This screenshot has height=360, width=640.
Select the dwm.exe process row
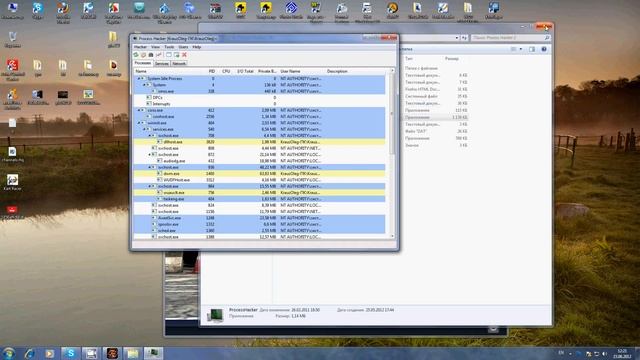[x=259, y=173]
